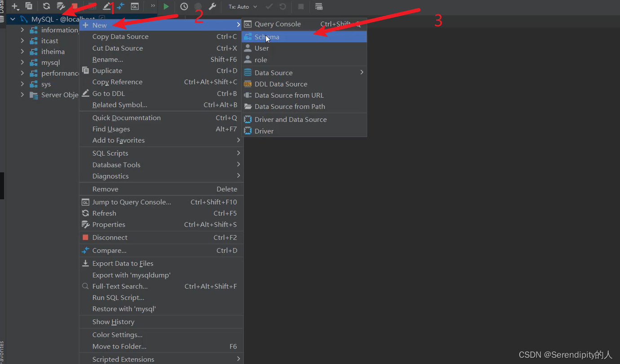
Task: Refresh the data source with sync icon
Action: 46,7
